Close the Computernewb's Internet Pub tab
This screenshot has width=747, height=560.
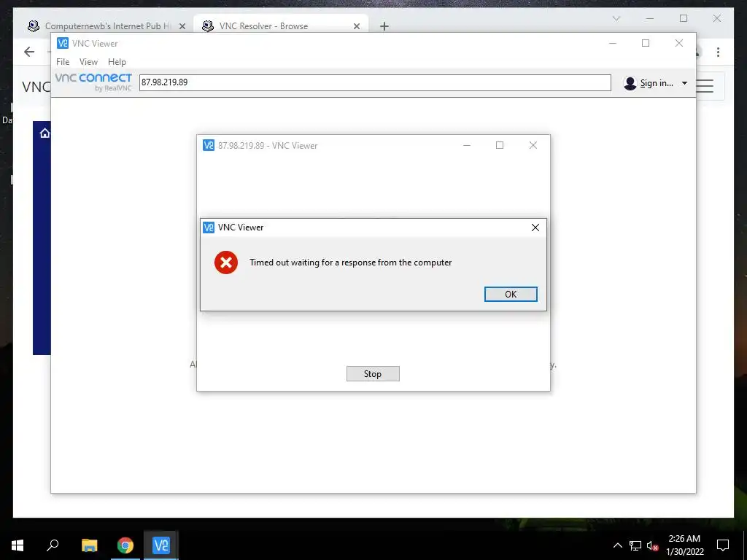point(182,26)
